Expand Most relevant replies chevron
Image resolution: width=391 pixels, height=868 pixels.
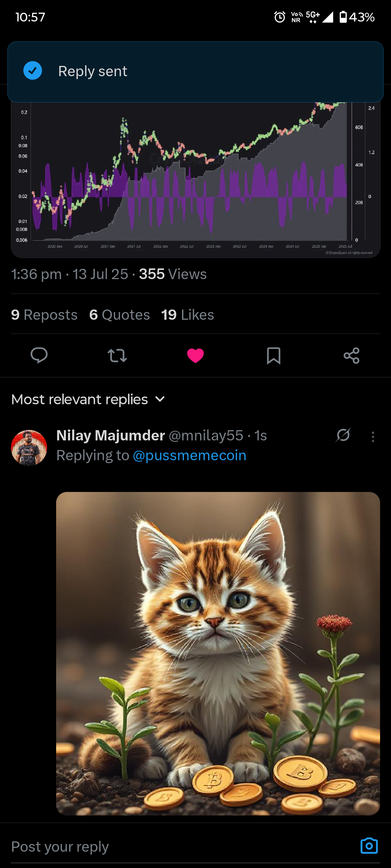click(160, 399)
